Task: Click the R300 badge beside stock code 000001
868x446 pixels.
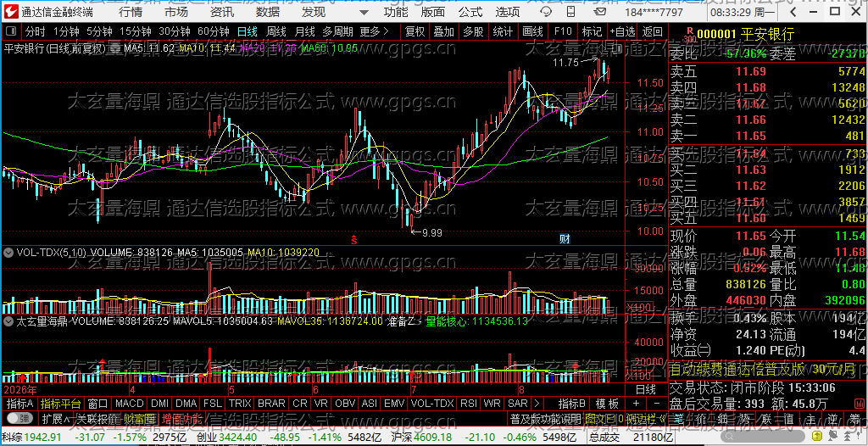Action: coord(688,36)
